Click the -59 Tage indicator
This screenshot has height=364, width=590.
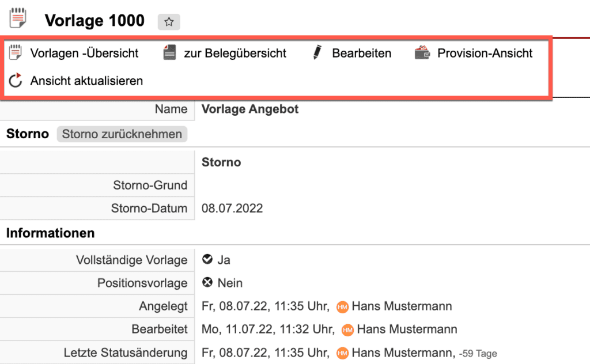477,353
